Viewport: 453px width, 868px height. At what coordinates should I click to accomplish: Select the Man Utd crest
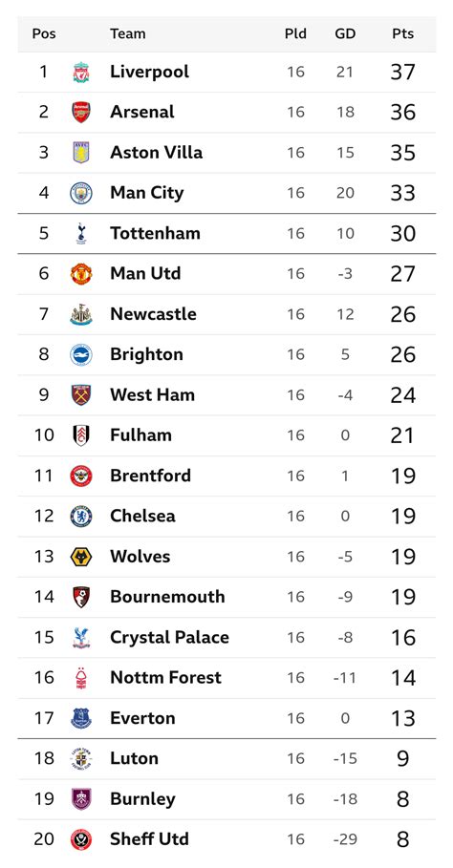(81, 274)
